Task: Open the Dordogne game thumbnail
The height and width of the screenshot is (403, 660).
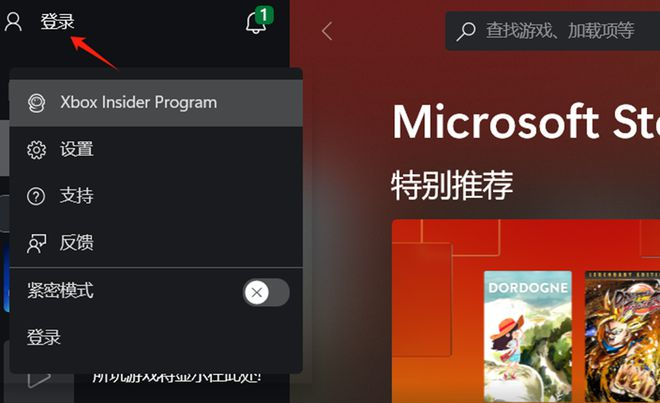Action: pos(528,337)
